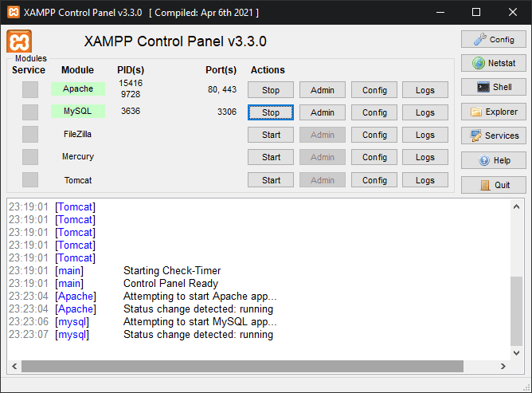Toggle the Apache service checkbox
Screen dimensions: 532x393
(x=30, y=89)
